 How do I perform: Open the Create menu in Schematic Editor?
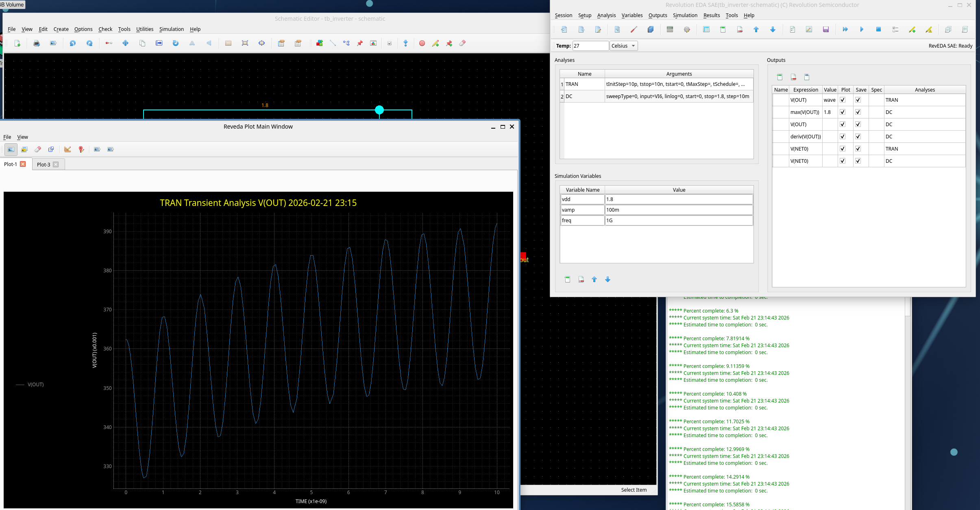click(61, 29)
